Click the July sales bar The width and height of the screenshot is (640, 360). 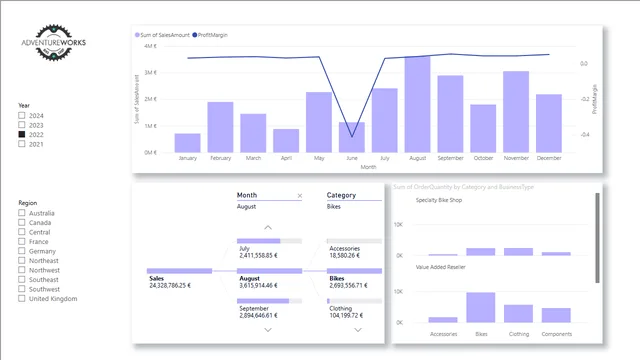tap(384, 120)
